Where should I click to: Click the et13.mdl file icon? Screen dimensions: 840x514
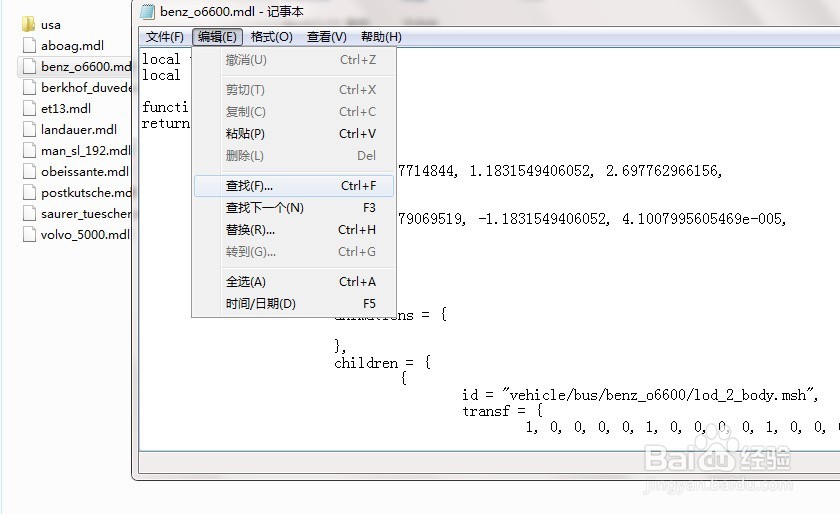coord(29,108)
